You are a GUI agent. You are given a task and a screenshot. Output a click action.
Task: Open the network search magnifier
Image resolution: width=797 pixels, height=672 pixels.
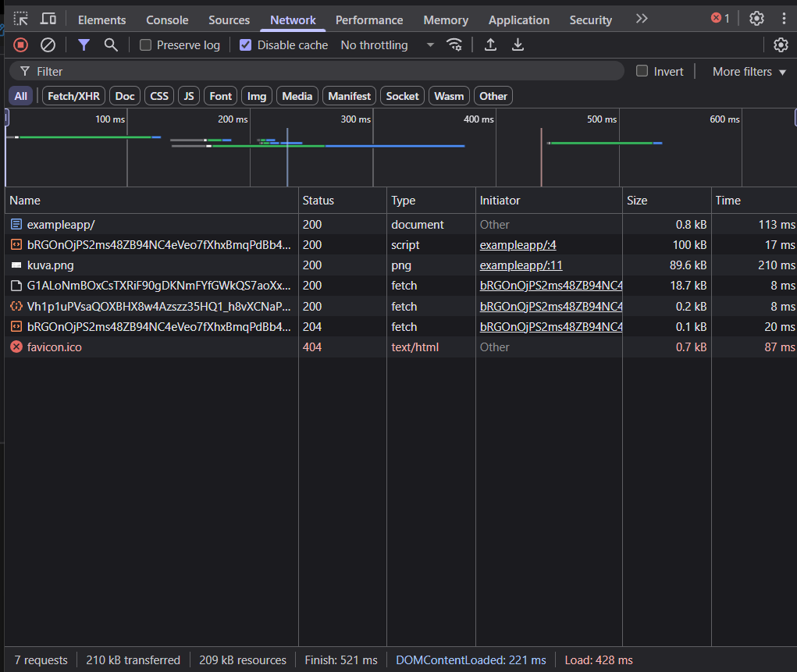point(111,45)
